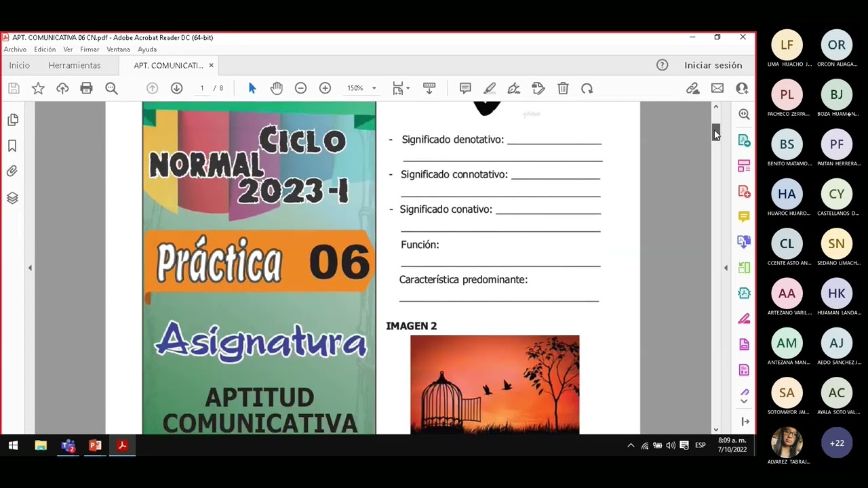Share a link to the file
Image resolution: width=868 pixels, height=488 pixels.
point(692,88)
